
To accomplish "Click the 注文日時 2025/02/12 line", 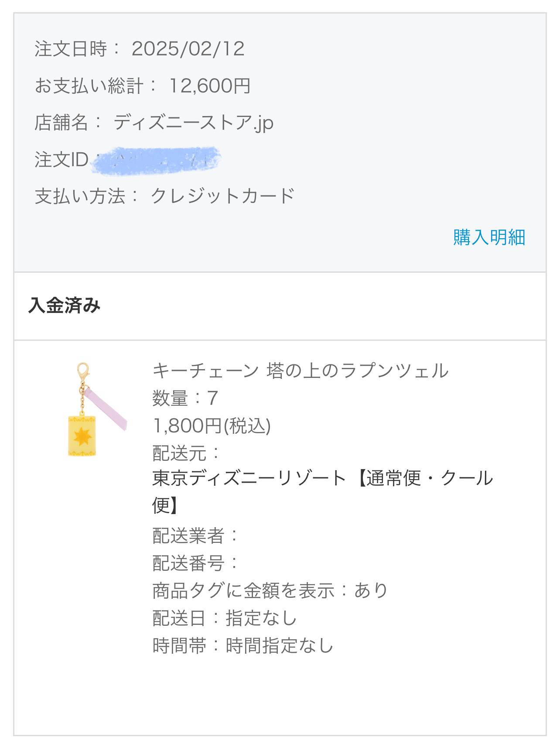I will (x=140, y=49).
